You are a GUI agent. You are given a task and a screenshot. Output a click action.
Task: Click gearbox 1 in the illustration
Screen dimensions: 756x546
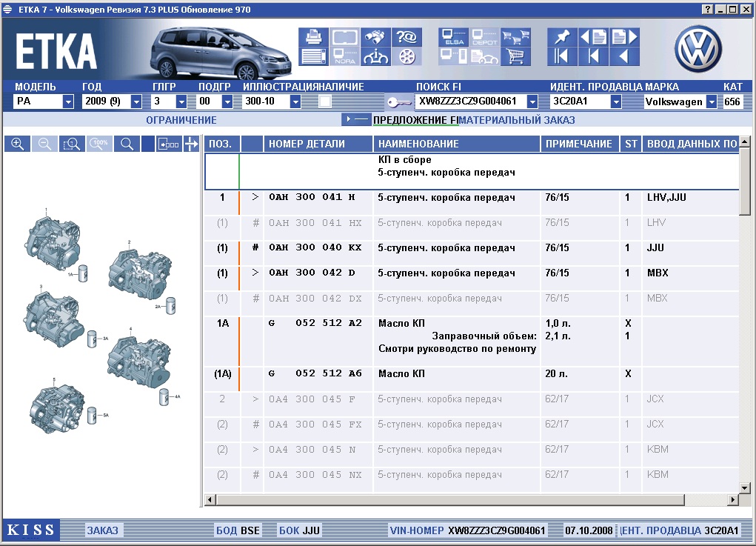tap(53, 244)
